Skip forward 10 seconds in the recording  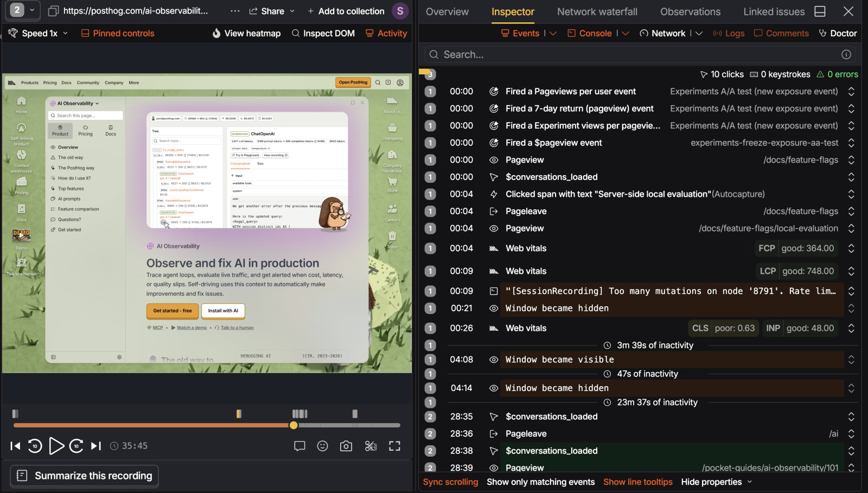coord(76,446)
